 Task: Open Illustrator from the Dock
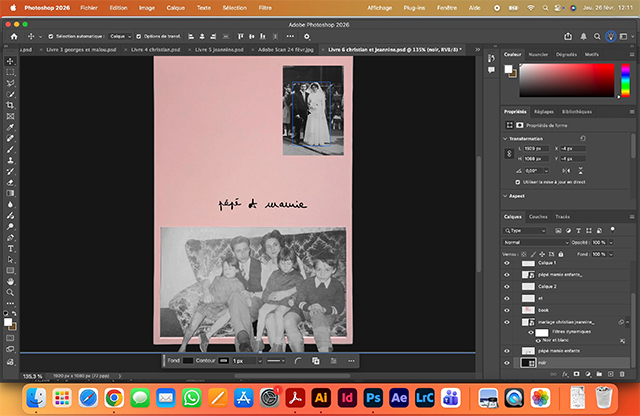pyautogui.click(x=321, y=398)
